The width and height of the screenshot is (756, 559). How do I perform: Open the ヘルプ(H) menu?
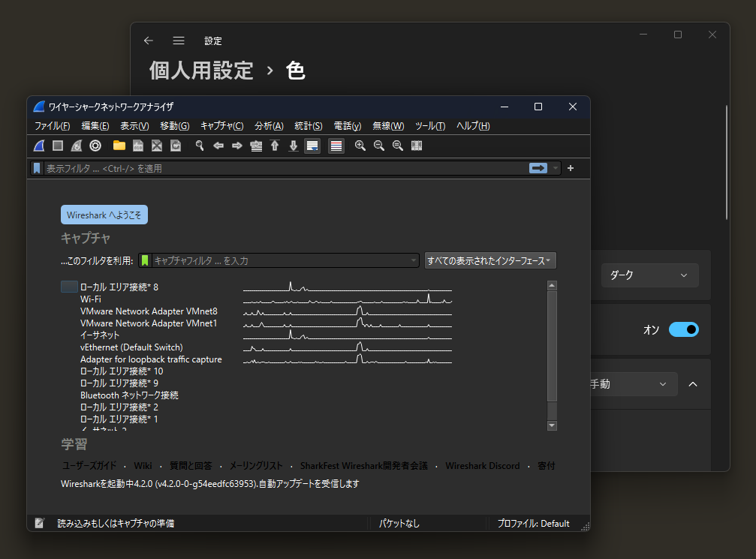click(473, 126)
